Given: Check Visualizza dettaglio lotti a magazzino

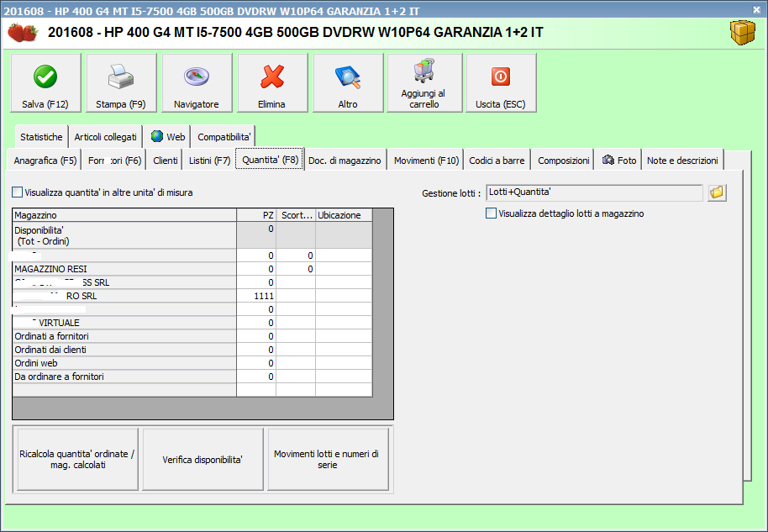Looking at the screenshot, I should 491,213.
